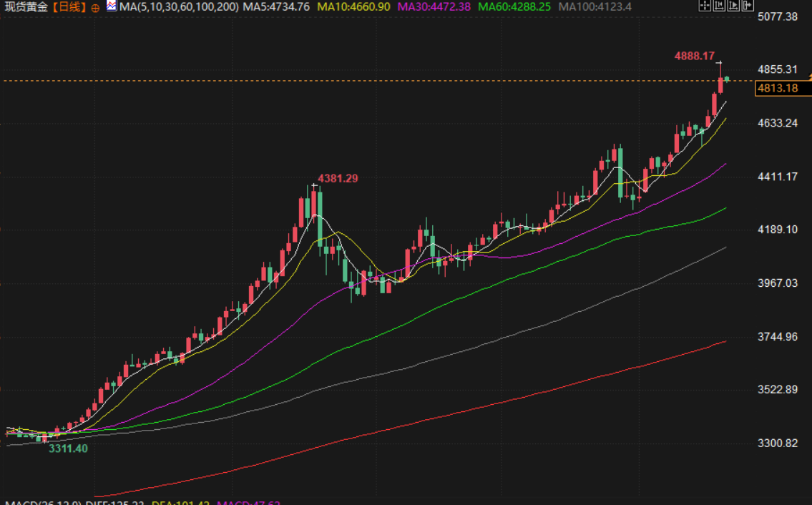Click the orange circled-plus icon beside 日线
This screenshot has width=812, height=505.
[x=95, y=8]
